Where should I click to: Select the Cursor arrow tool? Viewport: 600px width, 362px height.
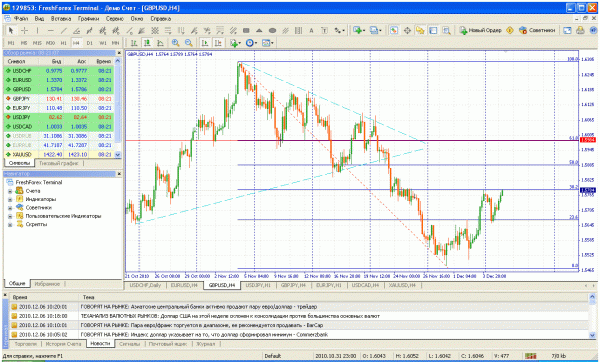[11, 30]
